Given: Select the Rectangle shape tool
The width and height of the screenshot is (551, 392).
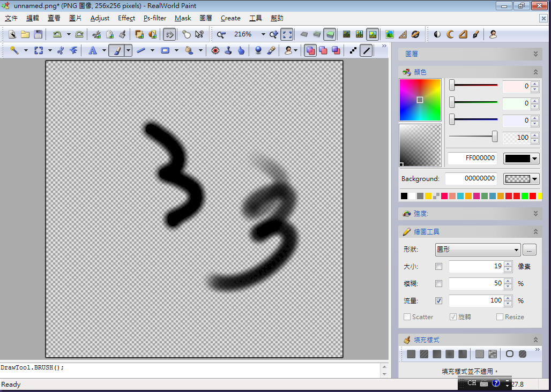Looking at the screenshot, I should [x=165, y=50].
